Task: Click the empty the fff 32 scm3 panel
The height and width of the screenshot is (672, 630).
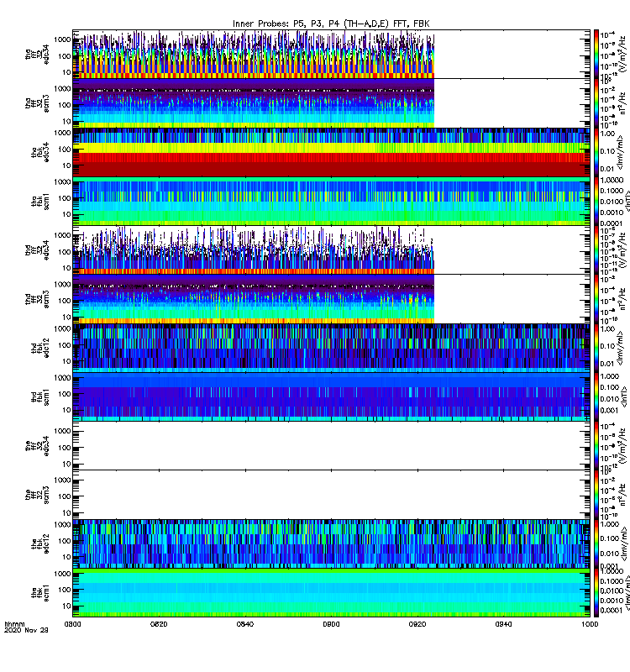Action: click(x=331, y=495)
